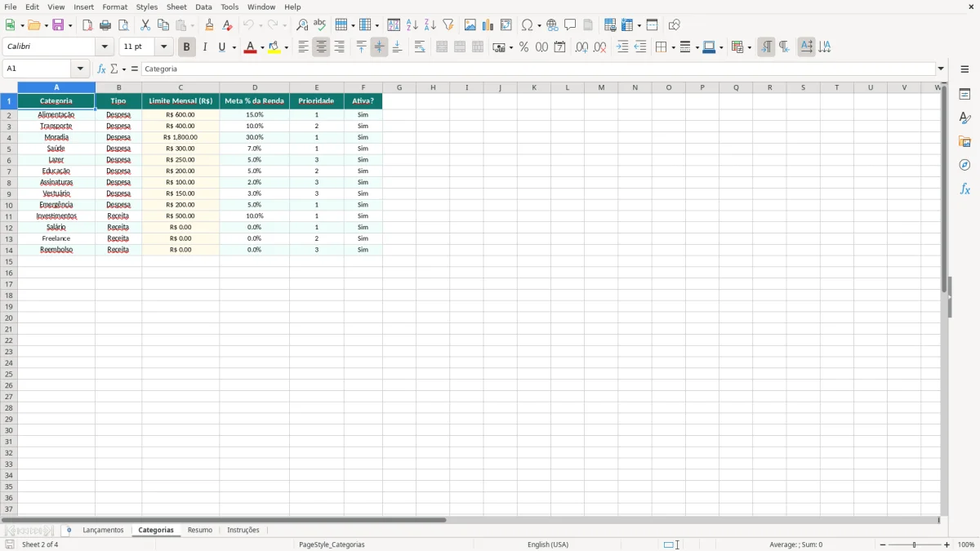Center text horizontally

point(321,47)
